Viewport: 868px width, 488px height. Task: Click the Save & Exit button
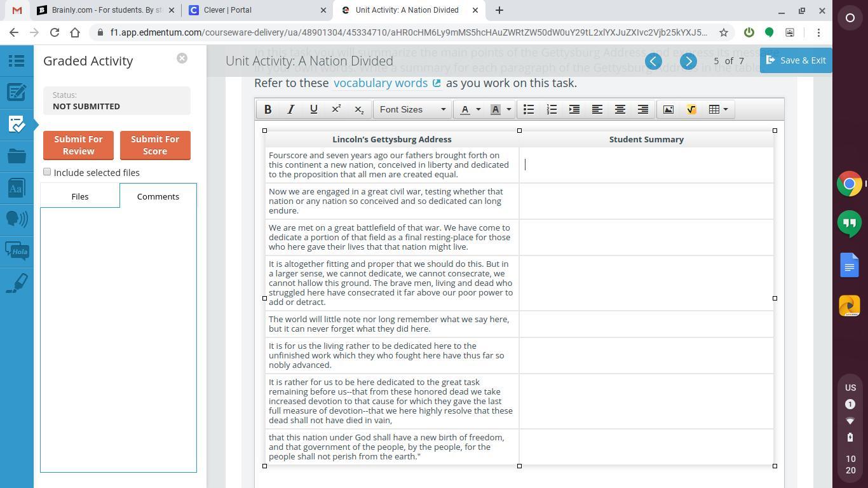pyautogui.click(x=796, y=60)
